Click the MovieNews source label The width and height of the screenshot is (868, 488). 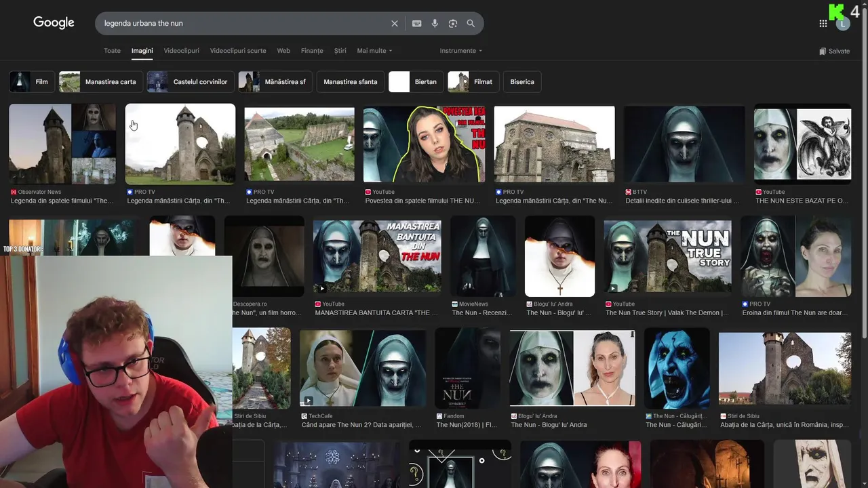[473, 304]
